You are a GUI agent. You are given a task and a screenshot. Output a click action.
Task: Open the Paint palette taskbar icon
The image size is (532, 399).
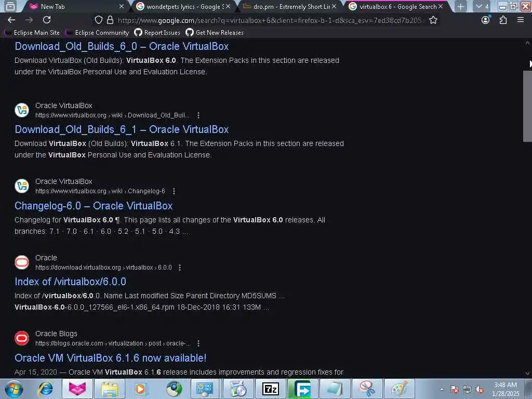coord(400,389)
